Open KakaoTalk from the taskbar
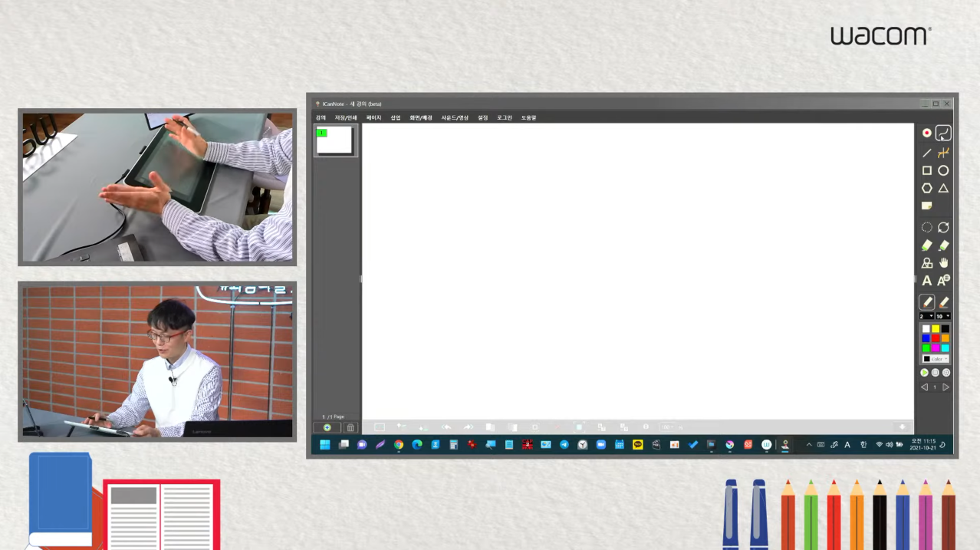This screenshot has height=550, width=980. (638, 445)
